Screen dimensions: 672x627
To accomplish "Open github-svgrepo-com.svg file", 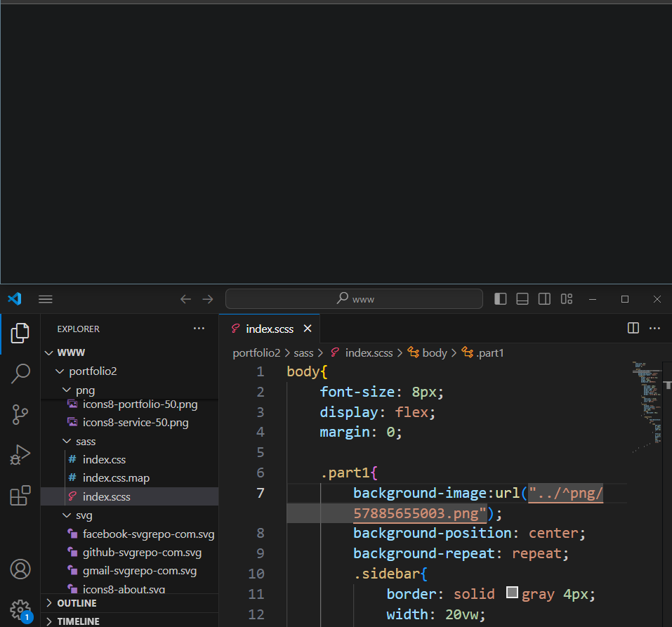I will coord(129,553).
